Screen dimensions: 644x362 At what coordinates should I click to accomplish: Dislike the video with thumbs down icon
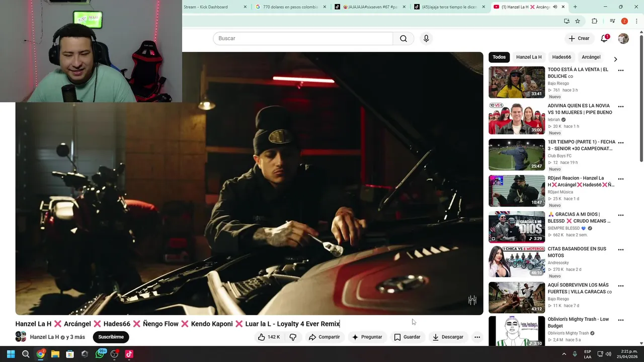click(293, 337)
